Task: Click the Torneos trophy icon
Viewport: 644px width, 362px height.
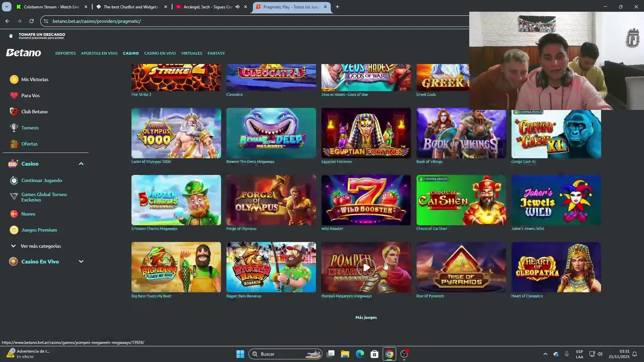Action: point(14,128)
